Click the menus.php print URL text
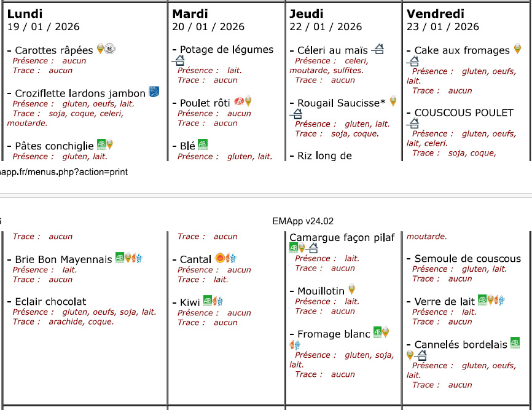The width and height of the screenshot is (532, 410). coord(64,172)
